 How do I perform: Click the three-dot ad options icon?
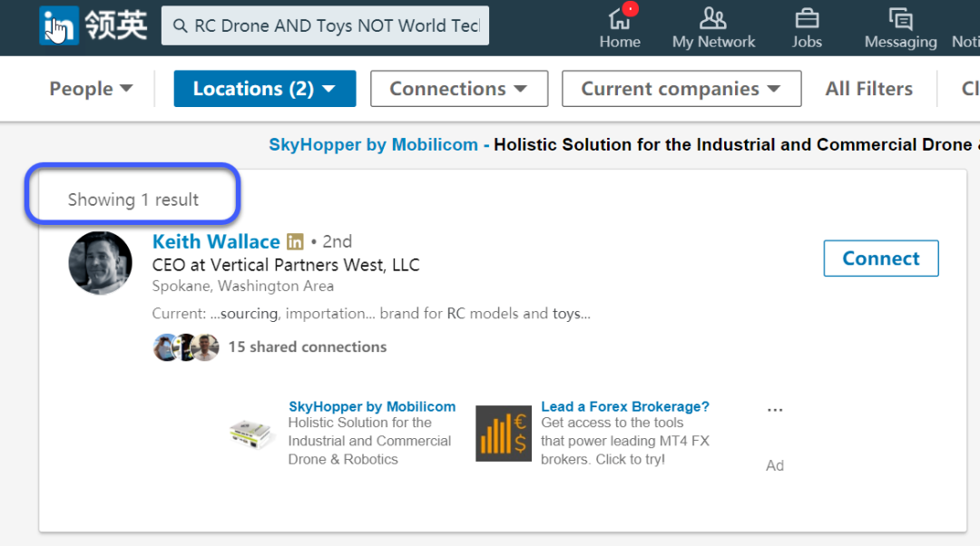click(x=774, y=410)
